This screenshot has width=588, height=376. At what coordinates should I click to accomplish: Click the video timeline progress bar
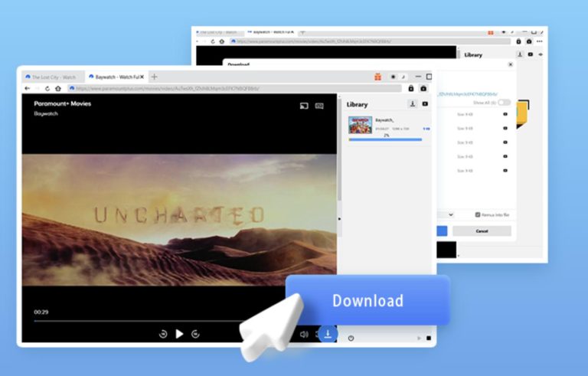pos(153,321)
